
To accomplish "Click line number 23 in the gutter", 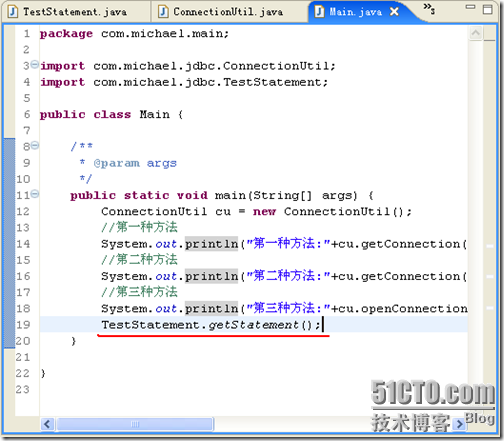I will coord(23,390).
